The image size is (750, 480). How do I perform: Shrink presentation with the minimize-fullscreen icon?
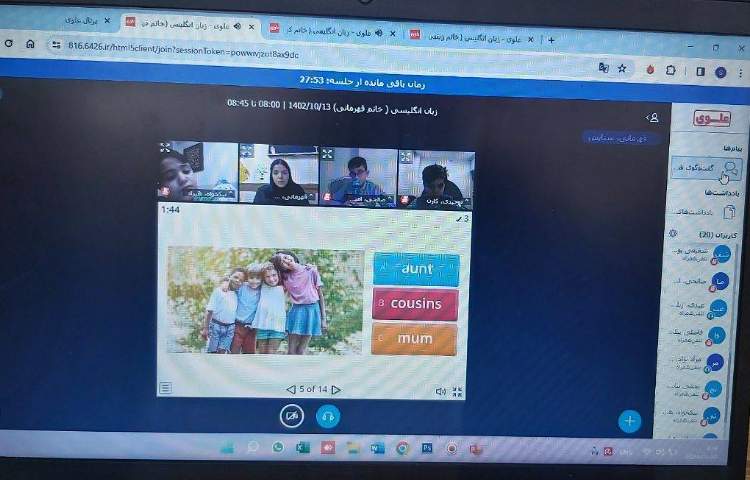[x=457, y=392]
